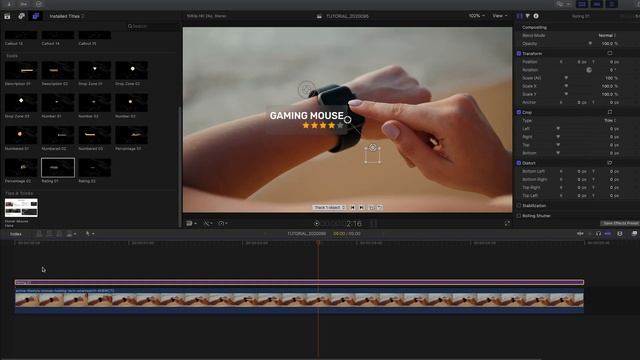Click the Rotation dial control
The height and width of the screenshot is (360, 640).
[x=589, y=70]
